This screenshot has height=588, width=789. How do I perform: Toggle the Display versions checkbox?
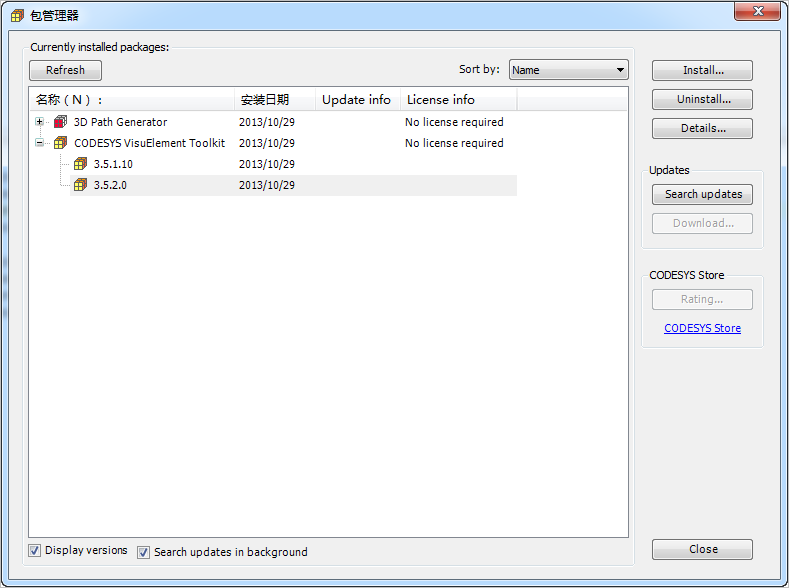pyautogui.click(x=34, y=550)
